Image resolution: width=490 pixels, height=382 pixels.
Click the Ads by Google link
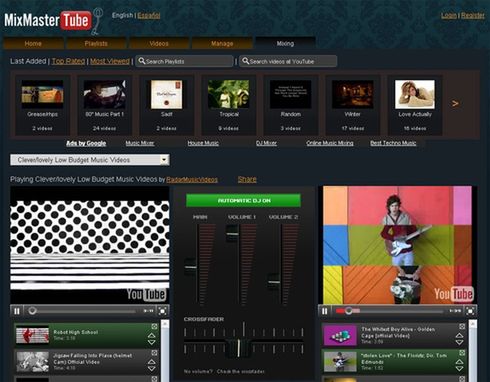pyautogui.click(x=86, y=143)
